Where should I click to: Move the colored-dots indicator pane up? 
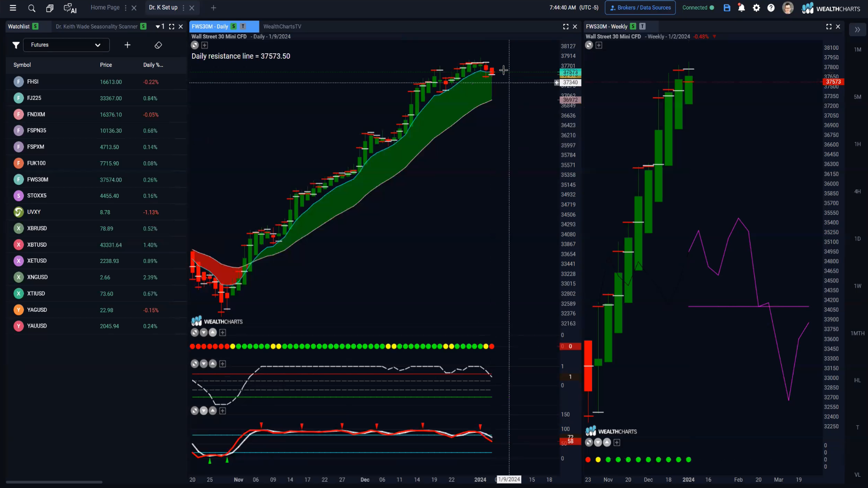click(213, 333)
